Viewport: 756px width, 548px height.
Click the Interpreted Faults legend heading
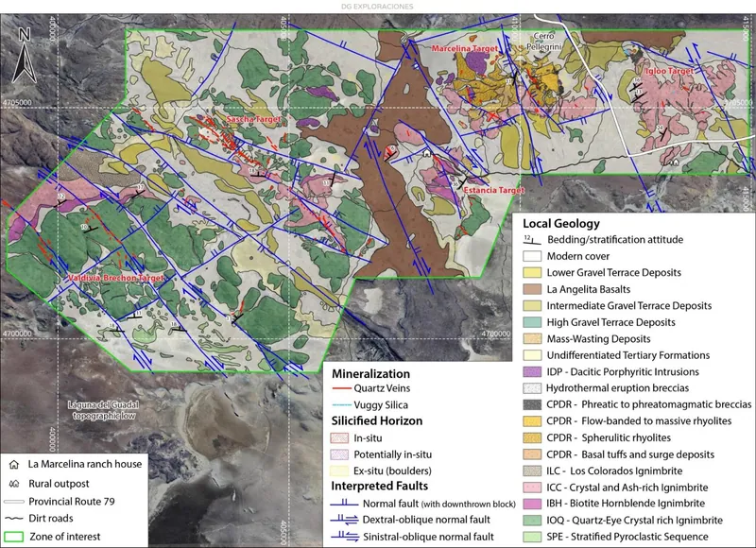click(x=380, y=486)
